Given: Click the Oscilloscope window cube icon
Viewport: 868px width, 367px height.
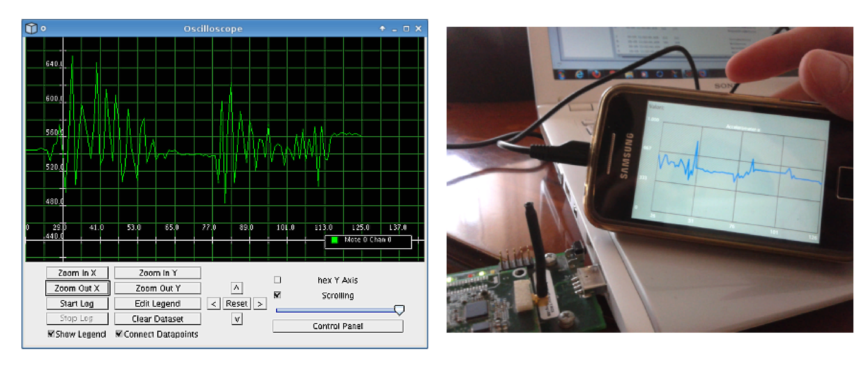Looking at the screenshot, I should tap(31, 28).
